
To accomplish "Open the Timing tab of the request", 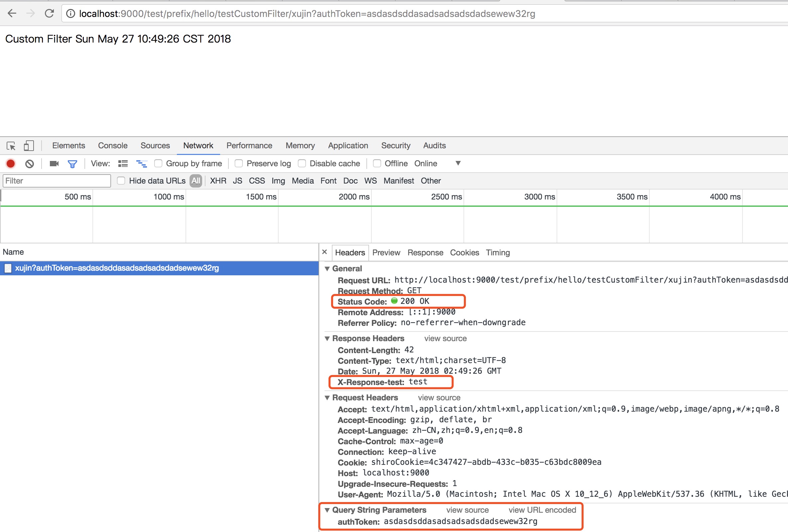I will 497,253.
